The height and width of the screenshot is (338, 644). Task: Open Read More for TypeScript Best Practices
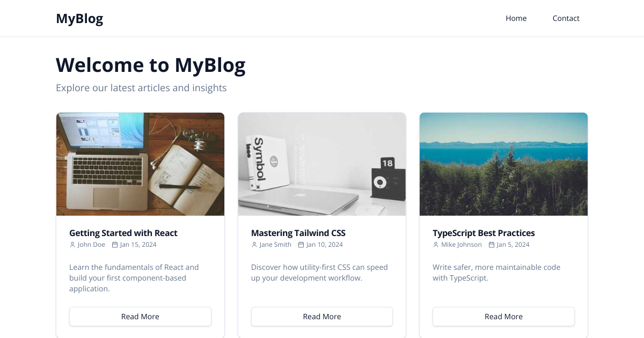click(503, 317)
